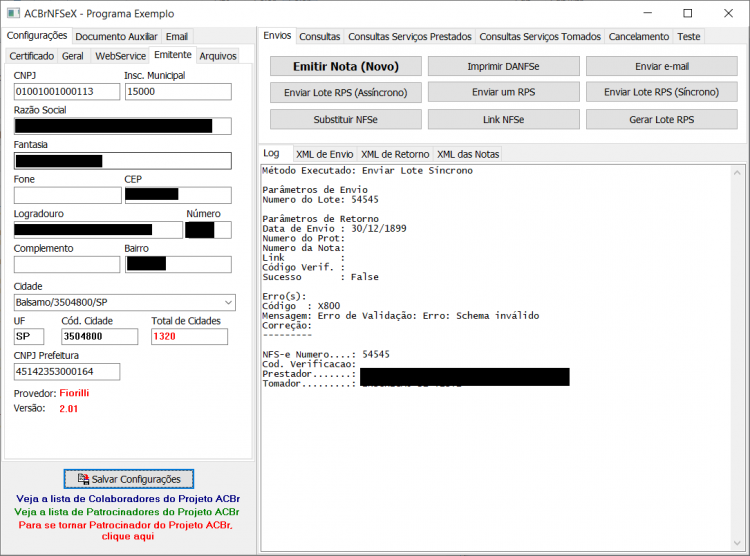View the XML de Envio tab
750x556 pixels.
[x=324, y=154]
